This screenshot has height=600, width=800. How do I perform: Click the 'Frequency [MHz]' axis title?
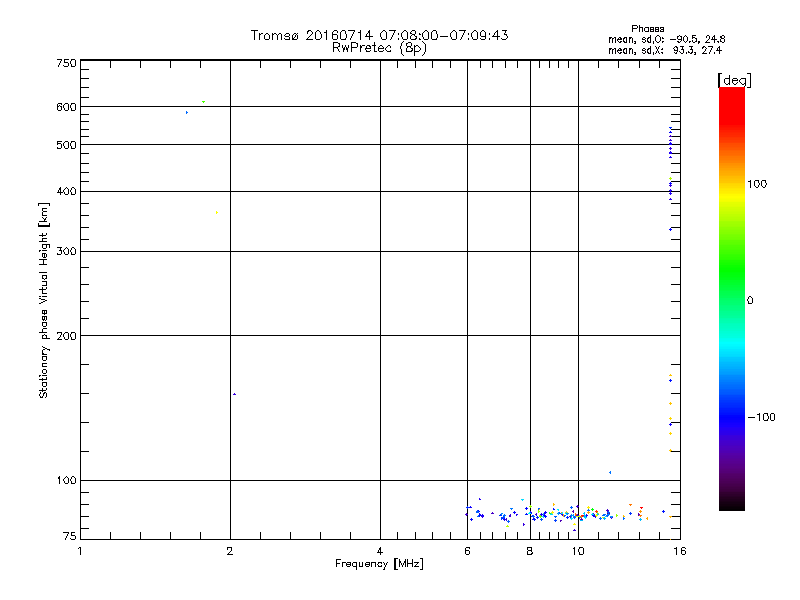pos(379,564)
